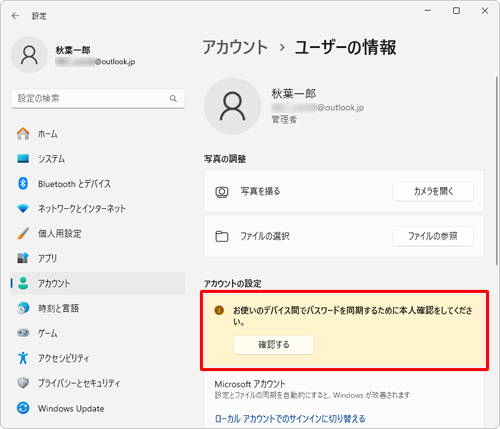Click the Windows Update refresh icon

pos(23,408)
